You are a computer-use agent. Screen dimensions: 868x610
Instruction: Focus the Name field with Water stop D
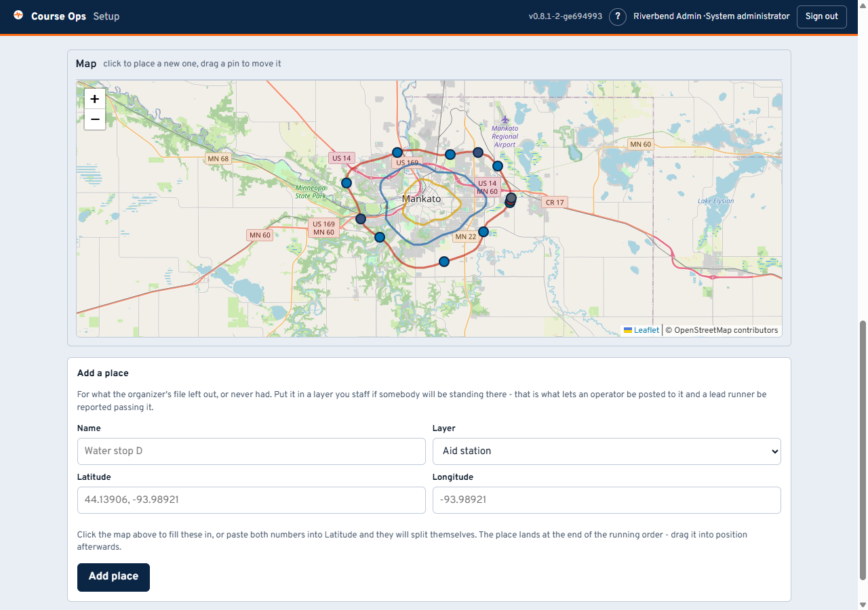point(251,451)
